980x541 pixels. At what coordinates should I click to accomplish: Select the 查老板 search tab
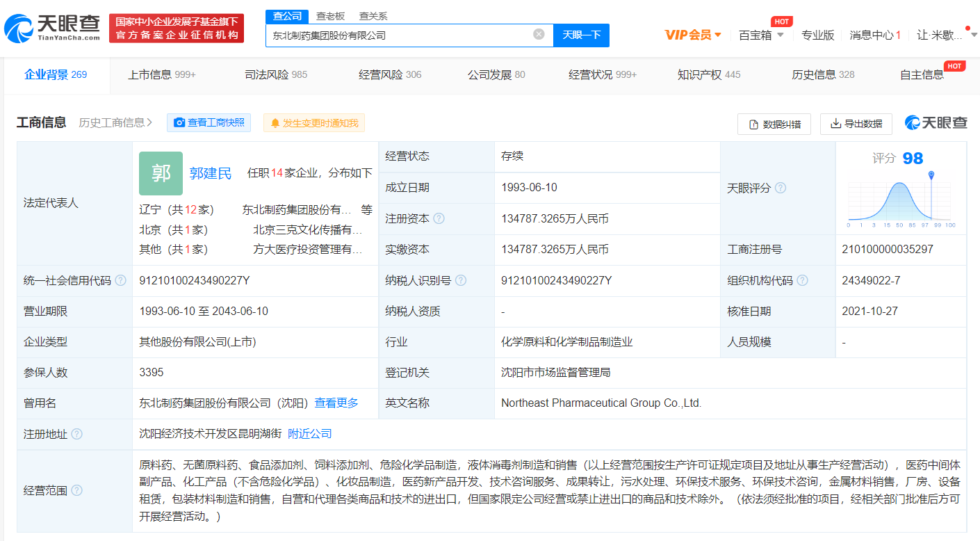tap(329, 15)
